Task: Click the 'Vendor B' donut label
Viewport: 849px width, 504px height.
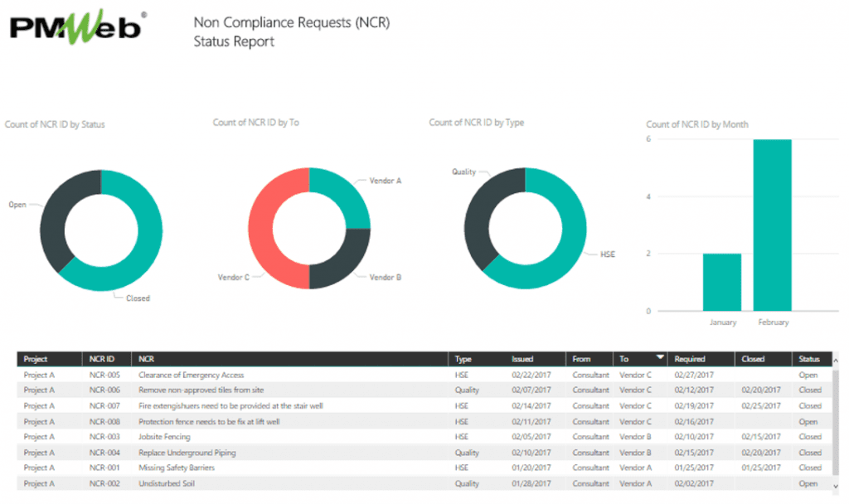Action: (386, 277)
